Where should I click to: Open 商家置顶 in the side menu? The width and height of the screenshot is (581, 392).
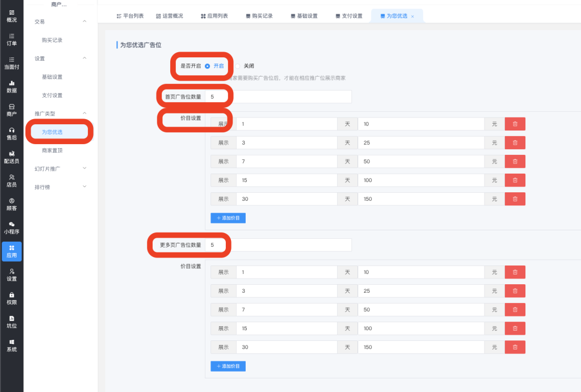[52, 150]
